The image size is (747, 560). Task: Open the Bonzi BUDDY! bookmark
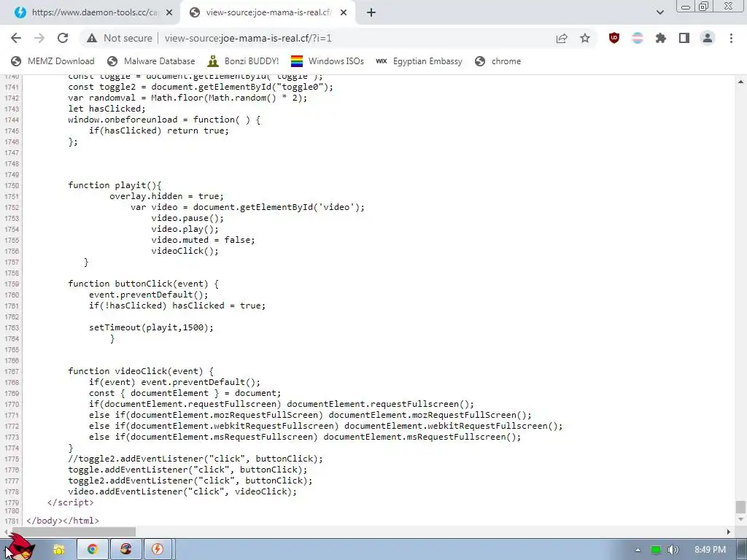coord(244,61)
